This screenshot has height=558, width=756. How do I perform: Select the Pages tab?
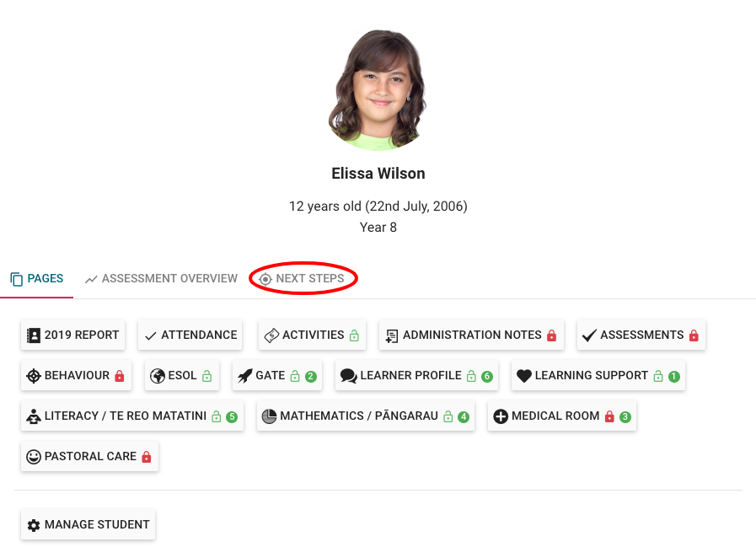coord(37,279)
